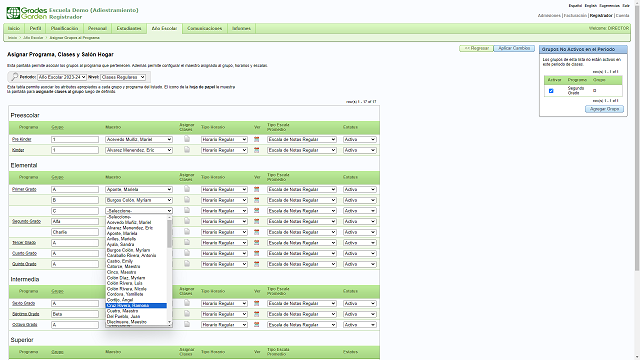640x360 pixels.
Task: Open assign-classes sheet icon for group Alfa
Action: point(187,221)
